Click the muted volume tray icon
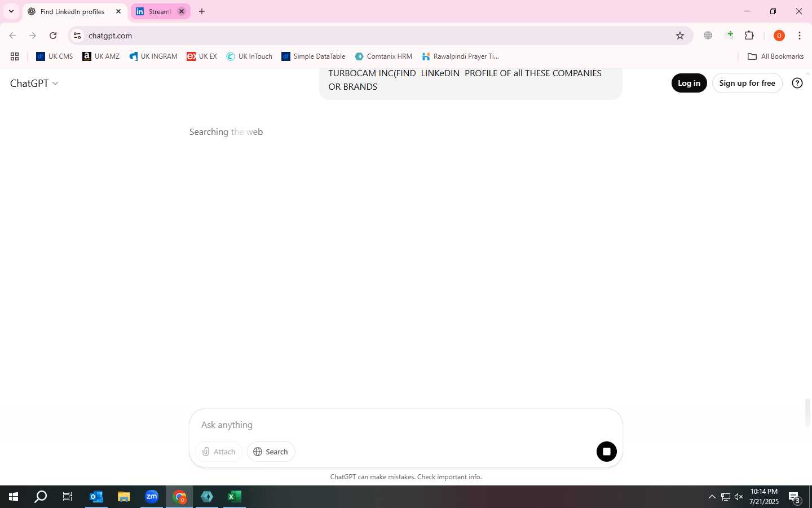Viewport: 812px width, 508px height. click(x=739, y=497)
